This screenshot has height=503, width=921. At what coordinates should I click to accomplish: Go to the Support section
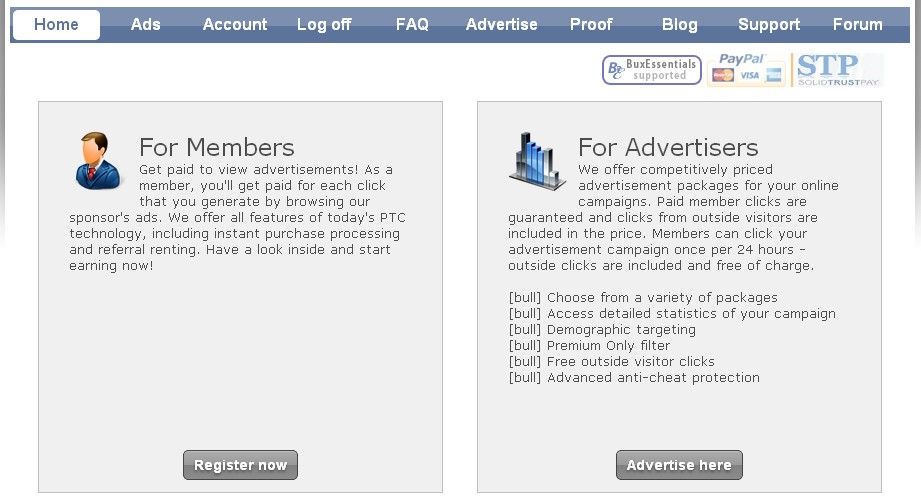point(769,25)
